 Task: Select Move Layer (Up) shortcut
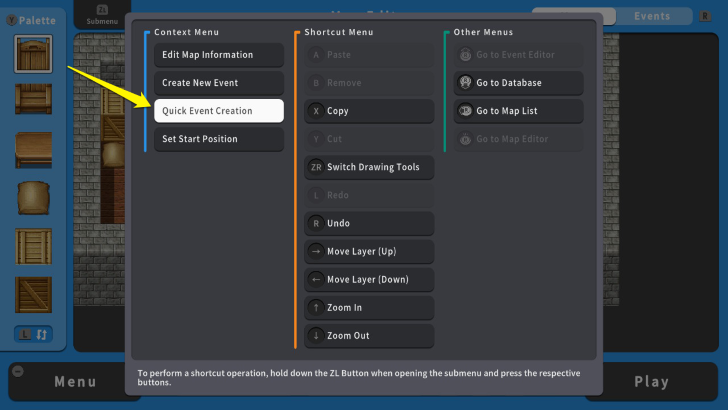click(x=369, y=251)
